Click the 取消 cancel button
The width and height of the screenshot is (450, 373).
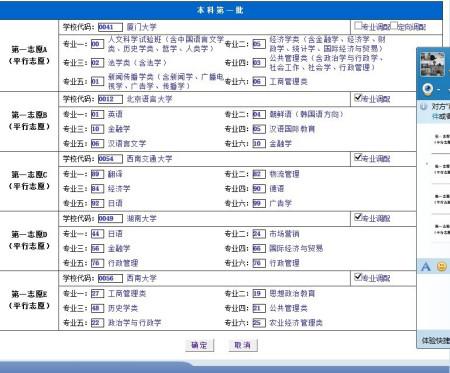coord(243,345)
